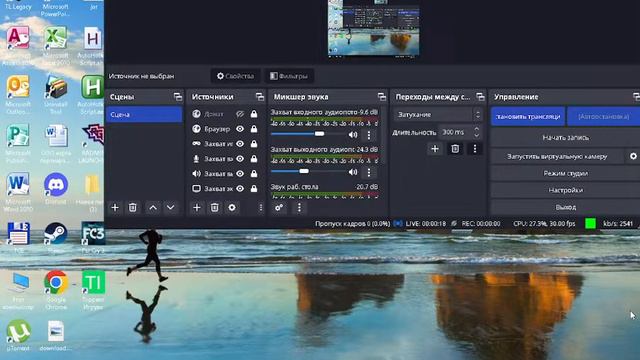Hide the Браузер source
This screenshot has width=640, height=360.
click(240, 129)
